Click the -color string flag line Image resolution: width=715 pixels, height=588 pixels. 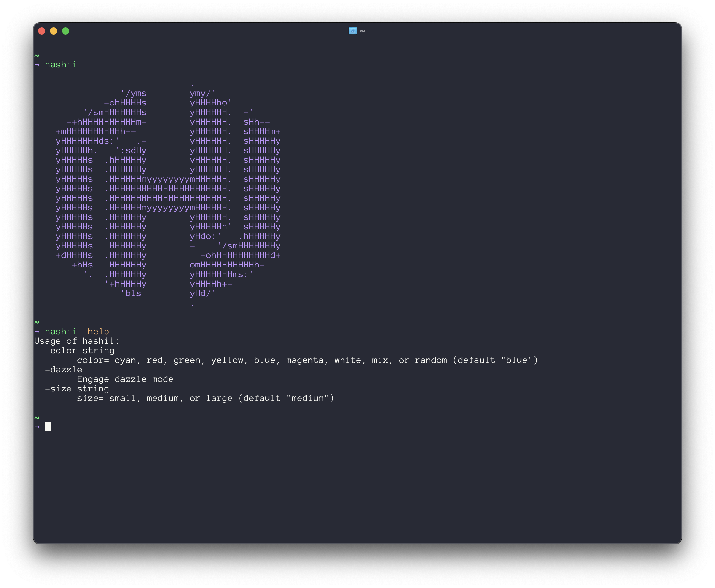click(x=80, y=351)
